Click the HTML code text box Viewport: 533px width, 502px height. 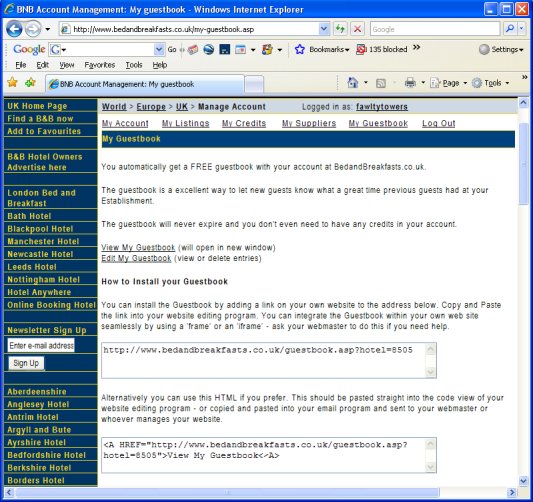click(269, 455)
